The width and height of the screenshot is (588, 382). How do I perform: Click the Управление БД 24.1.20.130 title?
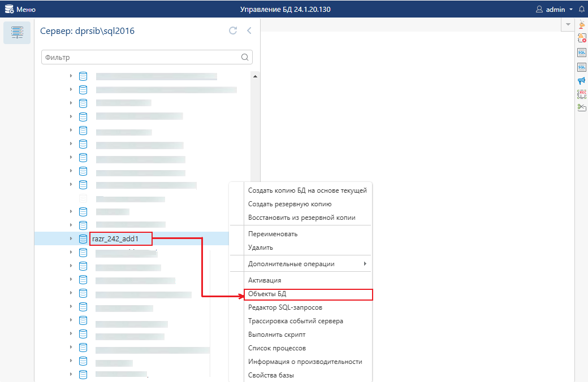coord(286,10)
